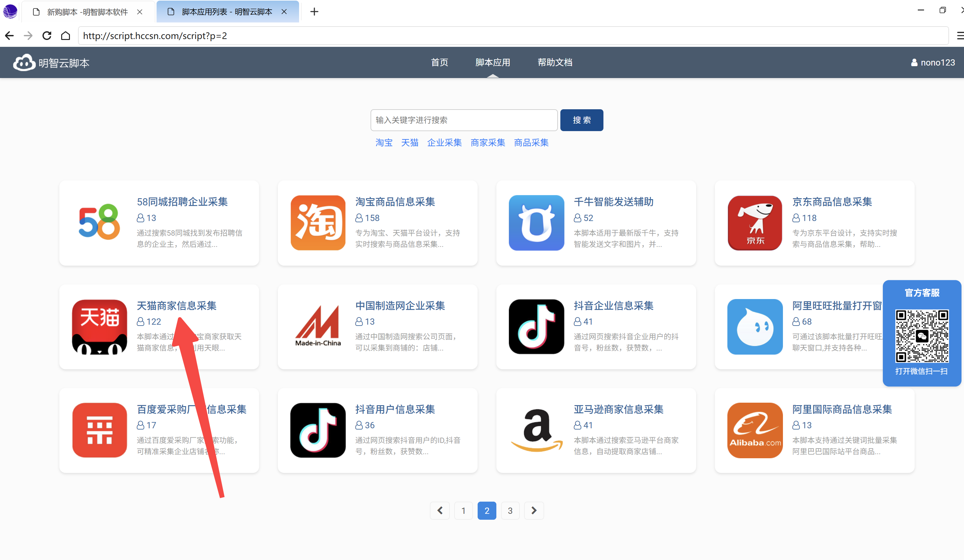Viewport: 964px width, 560px height.
Task: Switch to the 脚本应用列表 browser tab
Action: click(228, 12)
